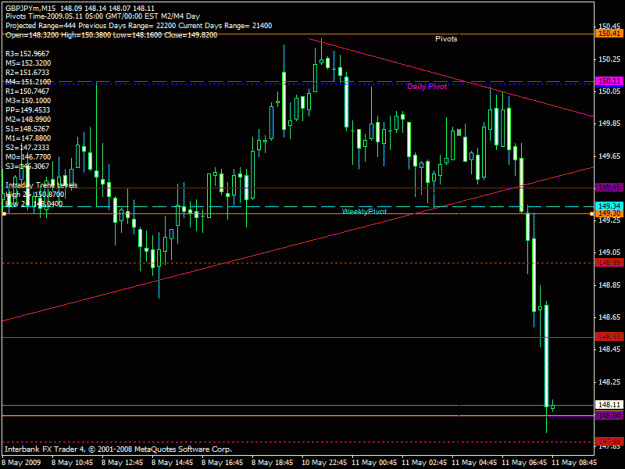Click the S3=146.3067 support text
625x469 pixels.
pyautogui.click(x=28, y=166)
